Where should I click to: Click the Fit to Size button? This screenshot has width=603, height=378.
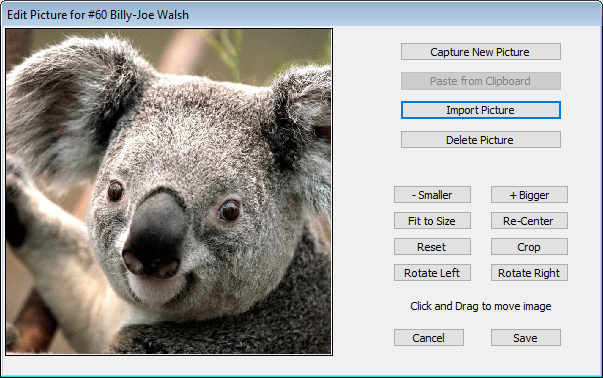432,221
